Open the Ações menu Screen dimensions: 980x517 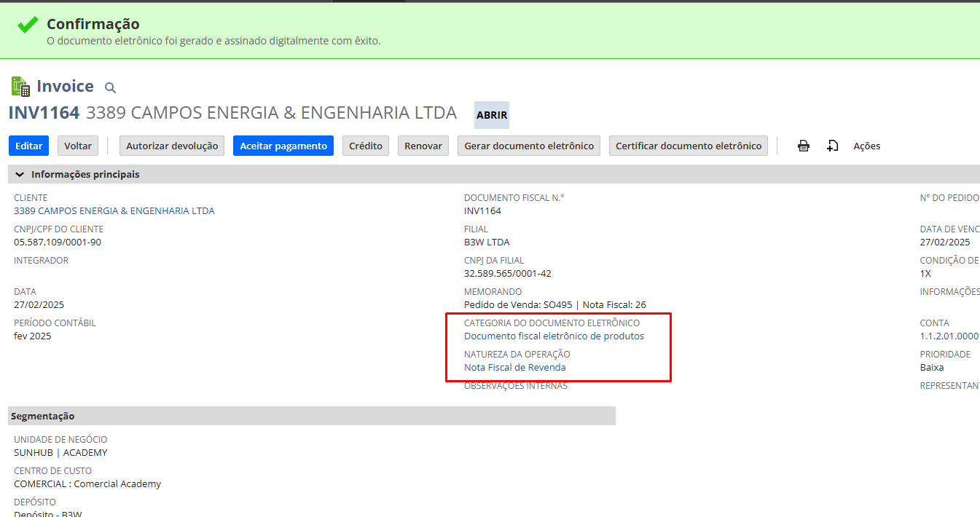click(866, 146)
